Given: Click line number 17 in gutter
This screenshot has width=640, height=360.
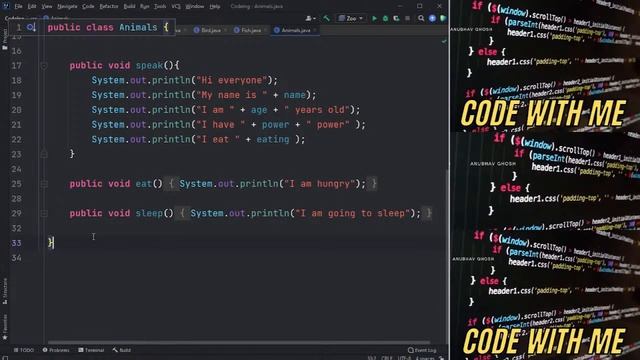Looking at the screenshot, I should (16, 66).
